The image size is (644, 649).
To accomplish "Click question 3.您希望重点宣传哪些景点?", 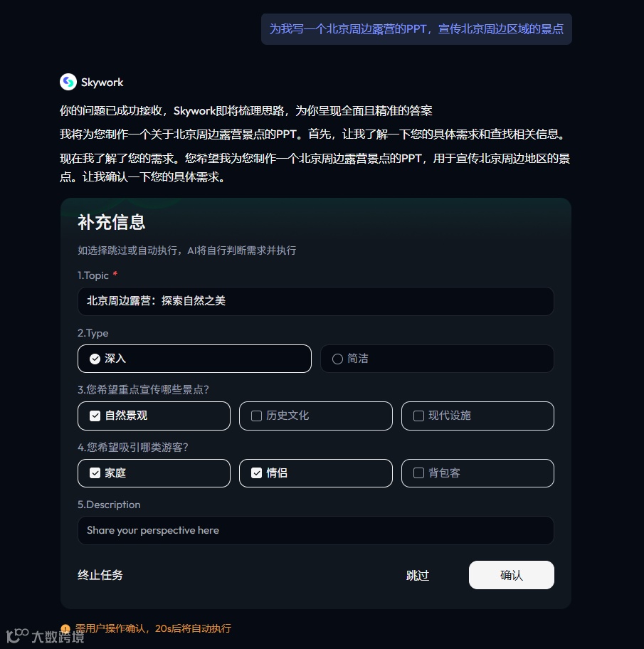I will (x=143, y=389).
